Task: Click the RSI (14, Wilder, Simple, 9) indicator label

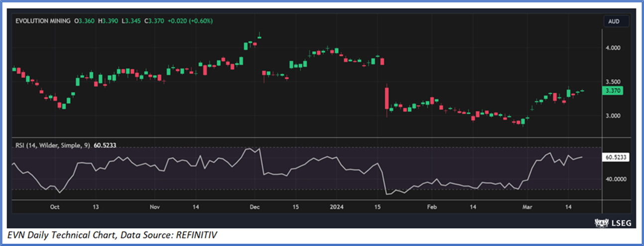Action: coord(53,145)
